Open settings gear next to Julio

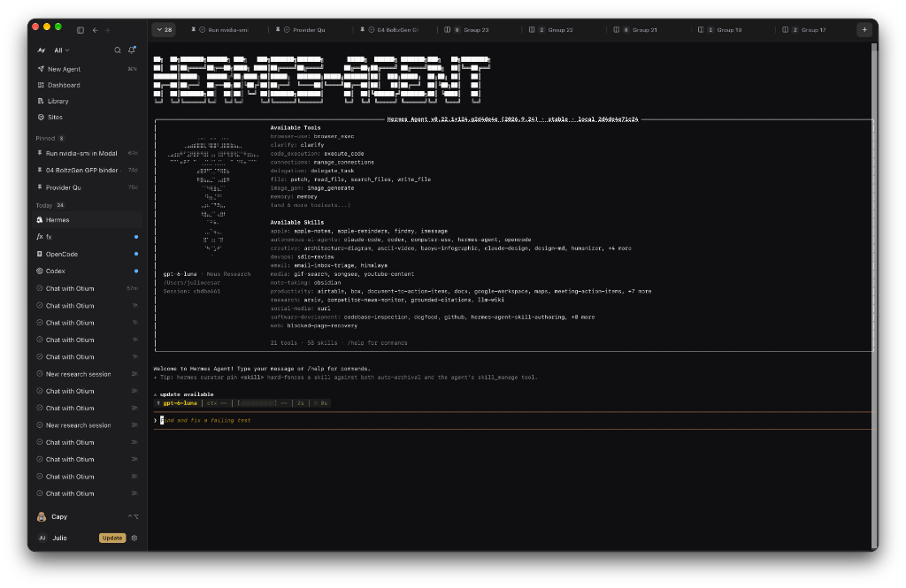(x=134, y=538)
